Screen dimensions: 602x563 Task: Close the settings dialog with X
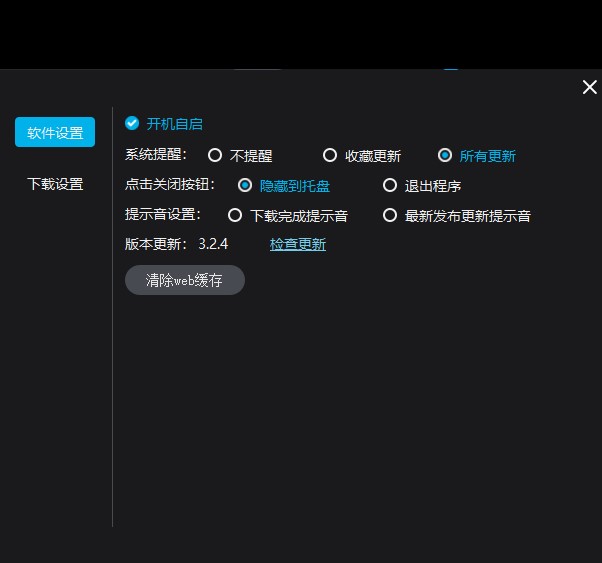589,87
